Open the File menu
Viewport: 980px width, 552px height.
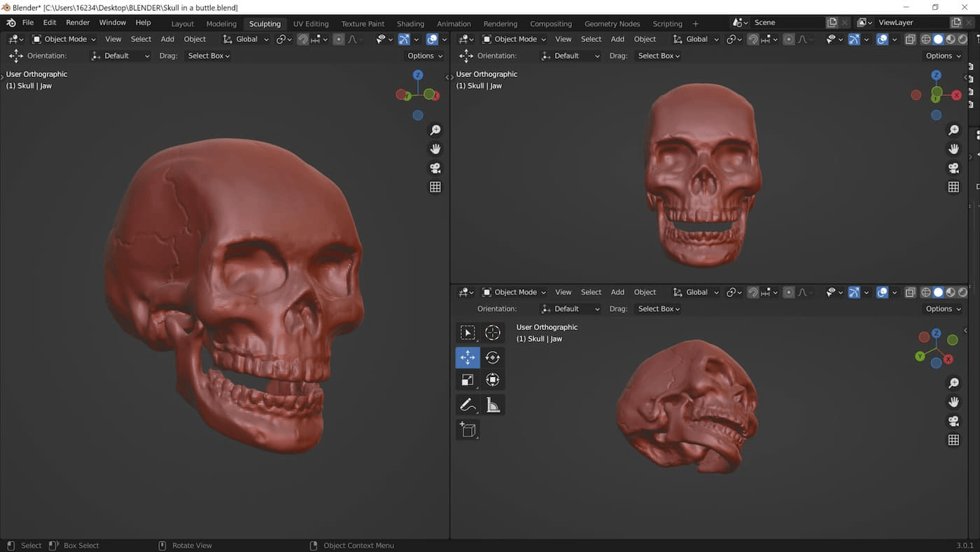[x=28, y=22]
